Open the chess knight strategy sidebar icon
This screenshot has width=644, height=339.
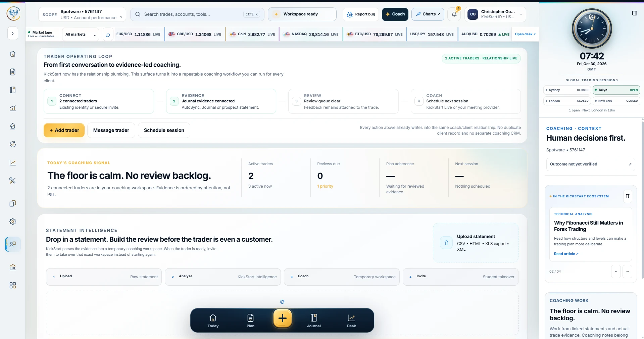[x=13, y=126]
